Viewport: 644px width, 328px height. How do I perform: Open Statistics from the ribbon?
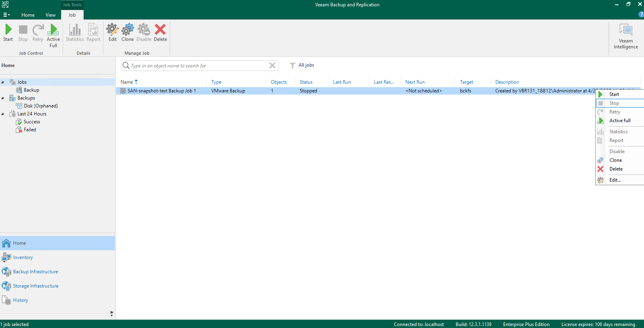click(75, 30)
